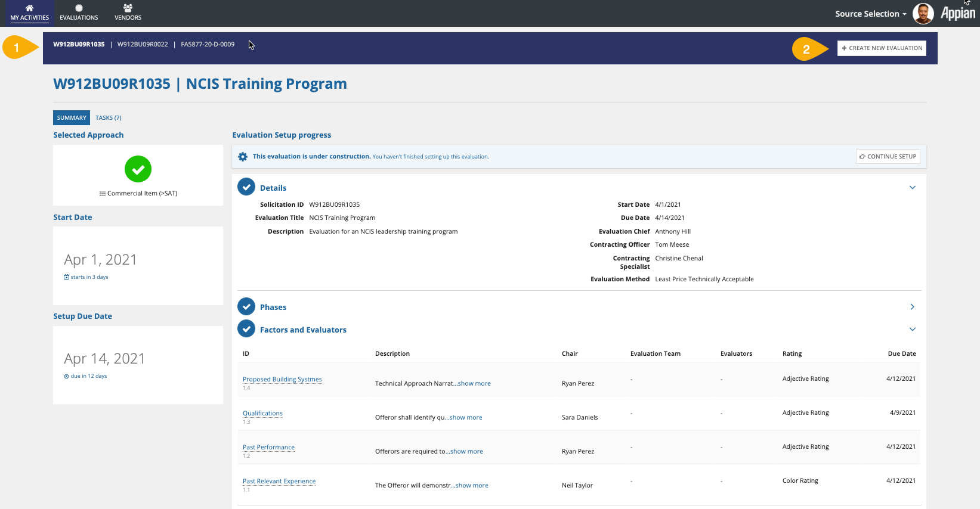
Task: Click the list icon beside Commercial Item
Action: coord(103,194)
